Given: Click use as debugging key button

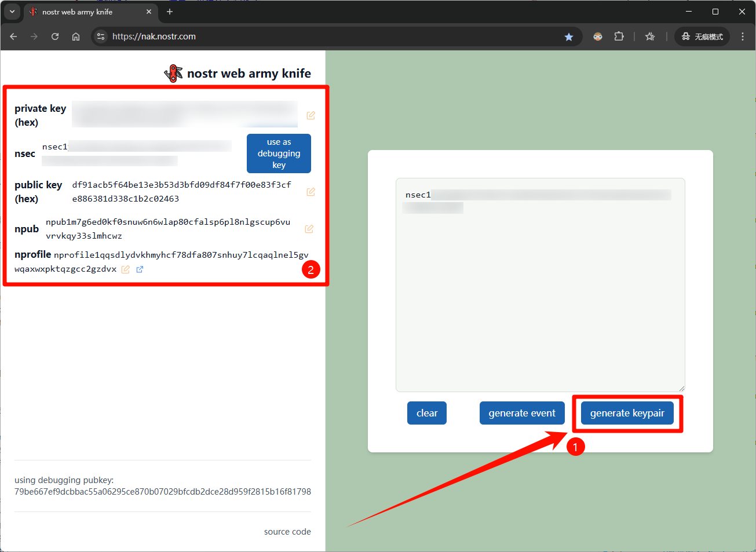Looking at the screenshot, I should coord(279,153).
